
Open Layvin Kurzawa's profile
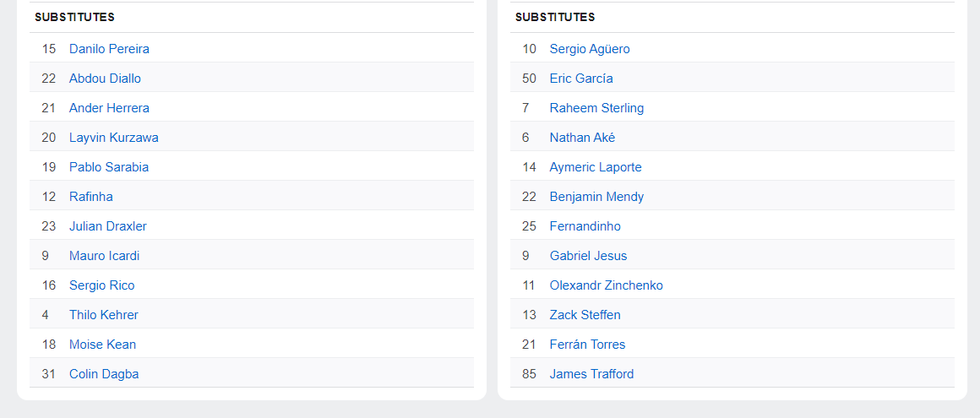coord(113,138)
